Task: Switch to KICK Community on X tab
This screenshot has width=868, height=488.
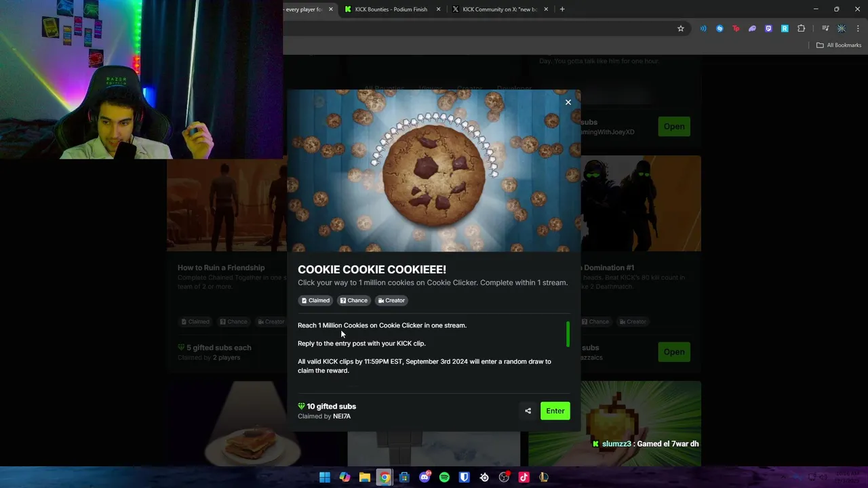Action: [498, 9]
